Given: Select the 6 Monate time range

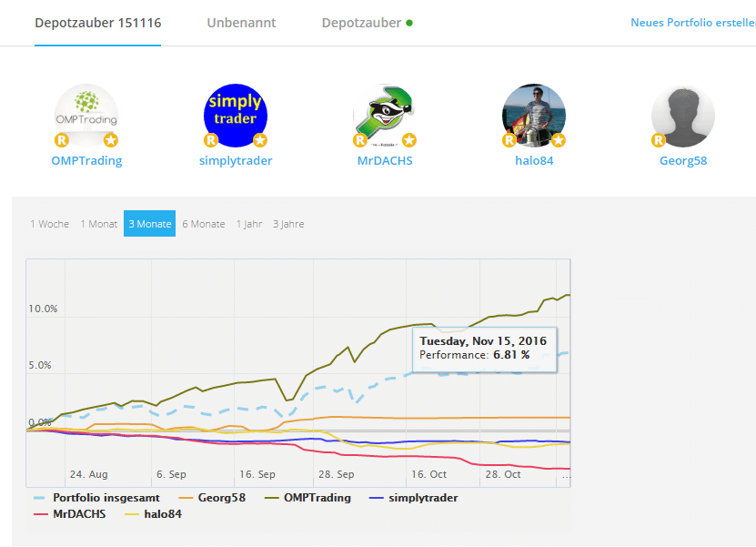Looking at the screenshot, I should coord(203,224).
